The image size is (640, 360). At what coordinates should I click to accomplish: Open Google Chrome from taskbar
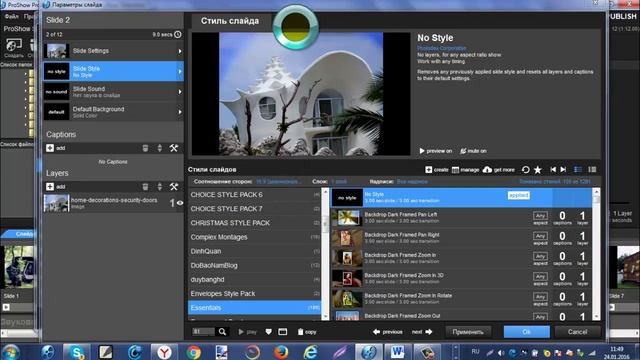(194, 352)
